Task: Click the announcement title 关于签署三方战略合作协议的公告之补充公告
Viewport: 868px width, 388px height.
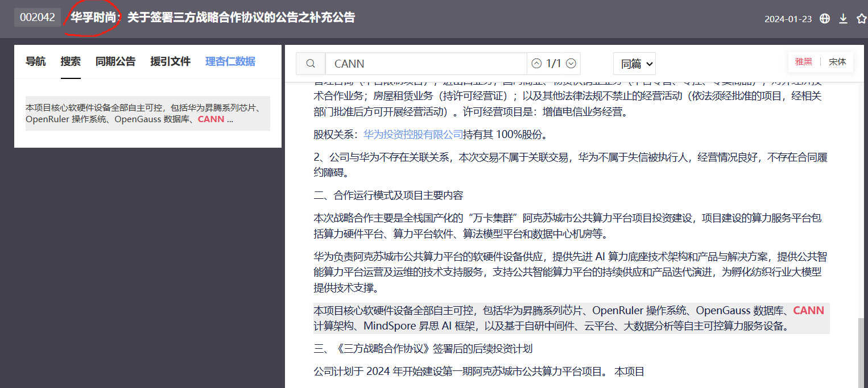Action: click(241, 18)
